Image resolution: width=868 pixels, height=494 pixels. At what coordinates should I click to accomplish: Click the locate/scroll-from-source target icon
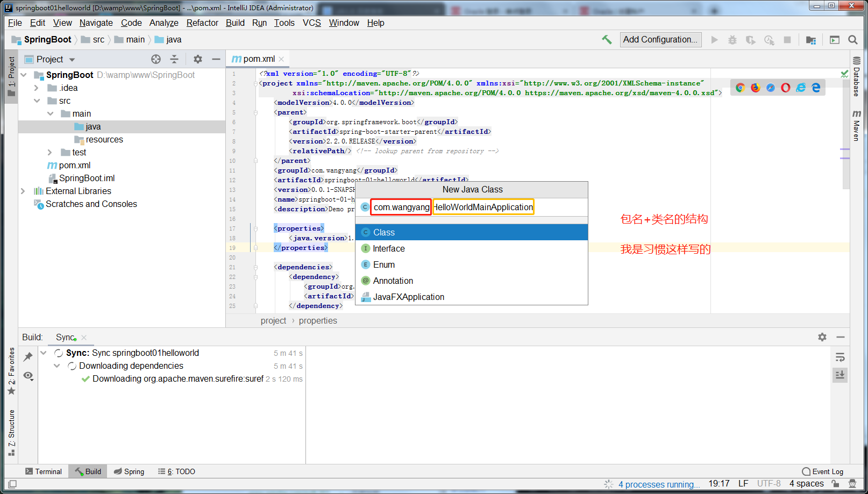pos(156,59)
